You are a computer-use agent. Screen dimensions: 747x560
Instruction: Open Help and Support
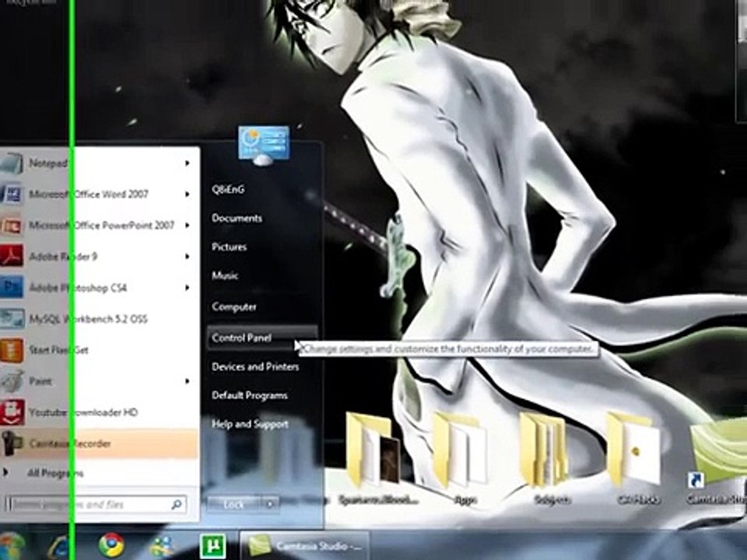pos(250,424)
